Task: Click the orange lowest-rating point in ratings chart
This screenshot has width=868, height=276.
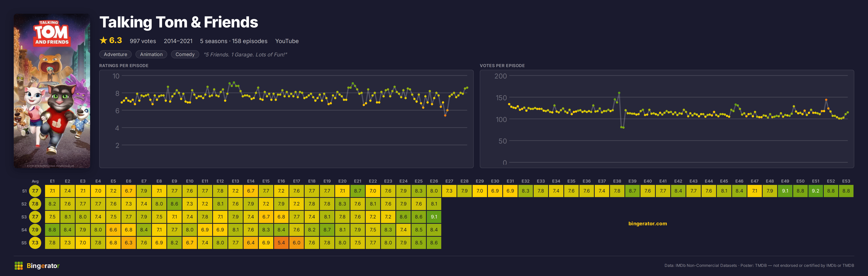Action: [x=445, y=116]
